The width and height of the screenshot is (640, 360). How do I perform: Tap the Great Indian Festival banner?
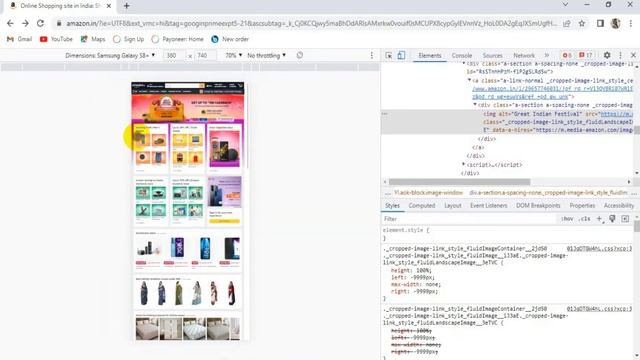(188, 108)
